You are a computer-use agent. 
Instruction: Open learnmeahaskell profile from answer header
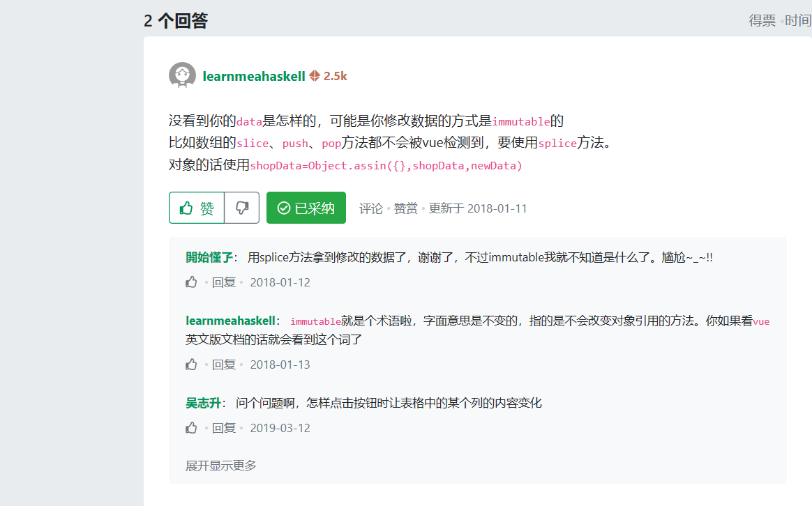pos(254,76)
